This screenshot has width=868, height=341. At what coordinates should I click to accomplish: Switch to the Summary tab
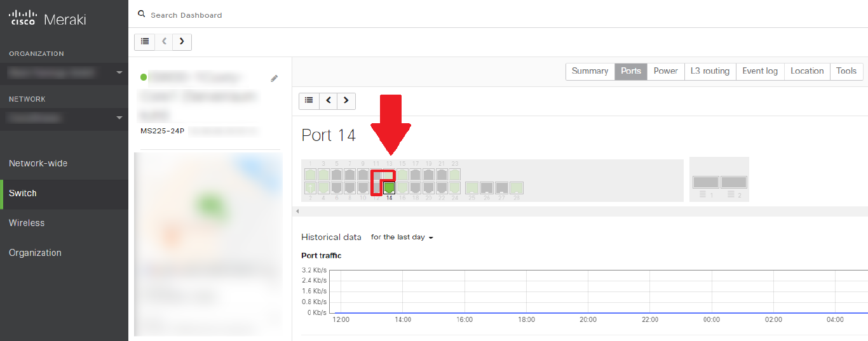590,71
